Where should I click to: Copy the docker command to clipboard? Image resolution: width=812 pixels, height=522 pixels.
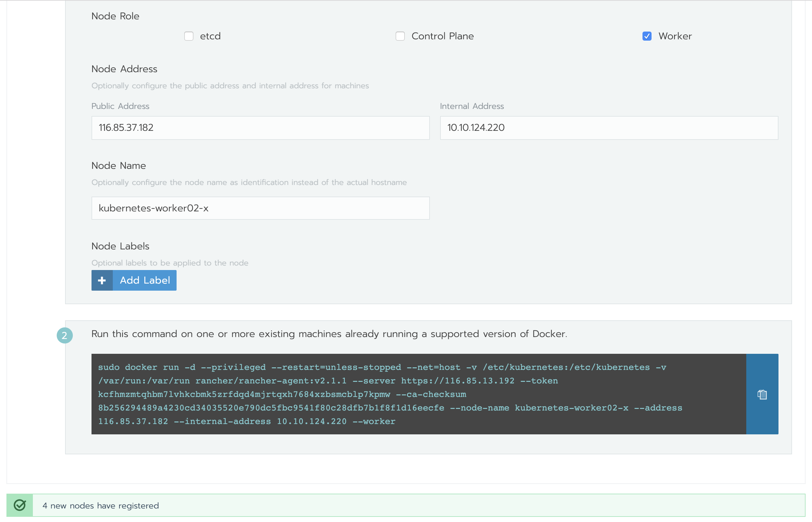[762, 394]
